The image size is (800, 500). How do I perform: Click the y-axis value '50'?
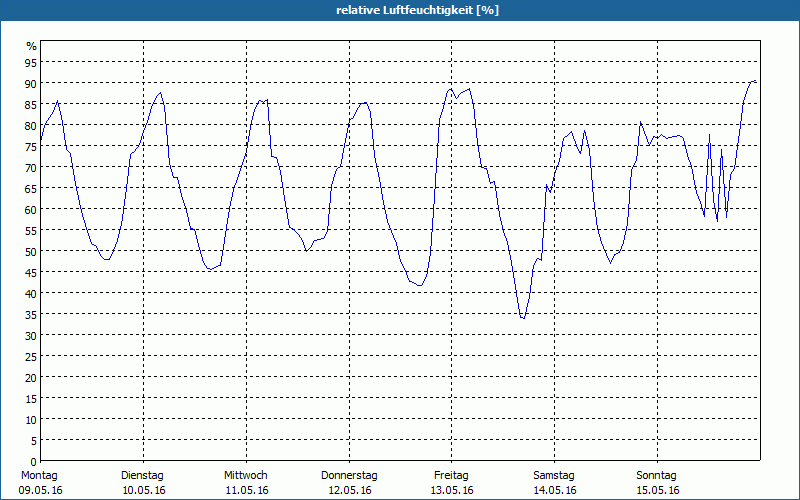(31, 252)
